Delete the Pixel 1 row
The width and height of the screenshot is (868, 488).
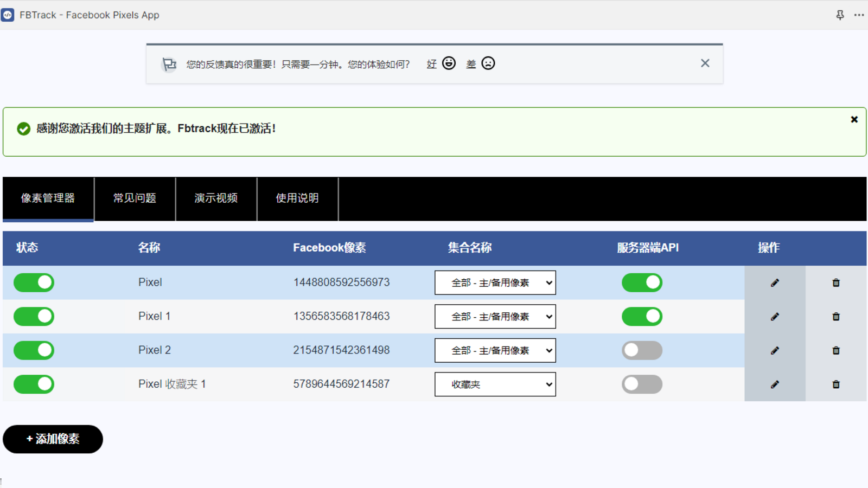(x=836, y=317)
